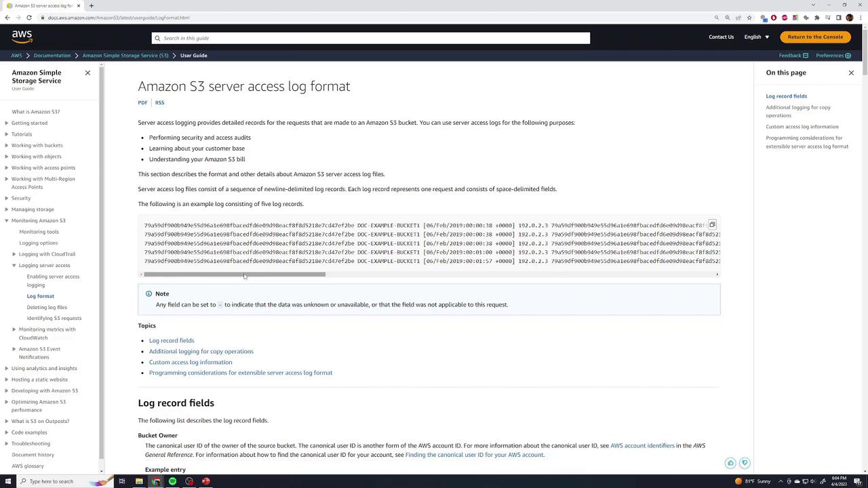Click the browser address bar

(x=380, y=18)
